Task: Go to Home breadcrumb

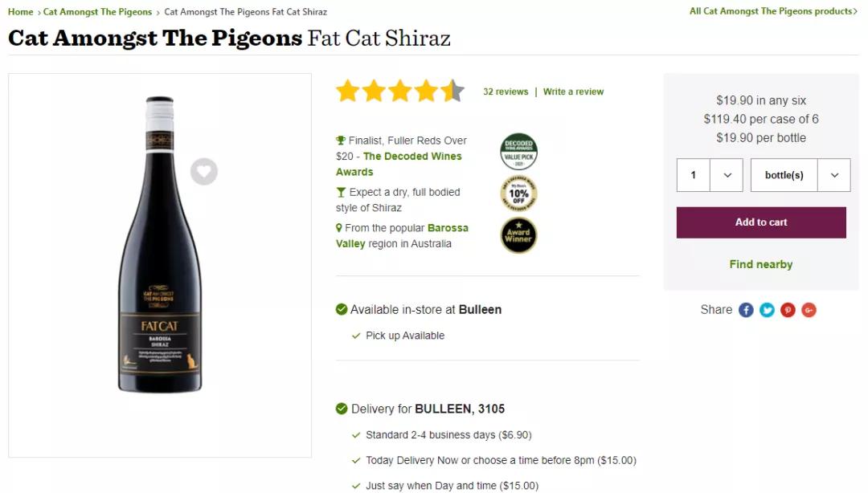Action: click(x=20, y=12)
